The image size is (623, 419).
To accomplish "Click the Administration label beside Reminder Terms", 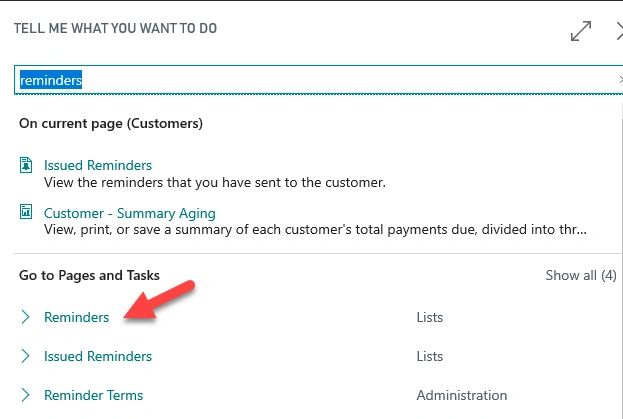I will tap(461, 395).
